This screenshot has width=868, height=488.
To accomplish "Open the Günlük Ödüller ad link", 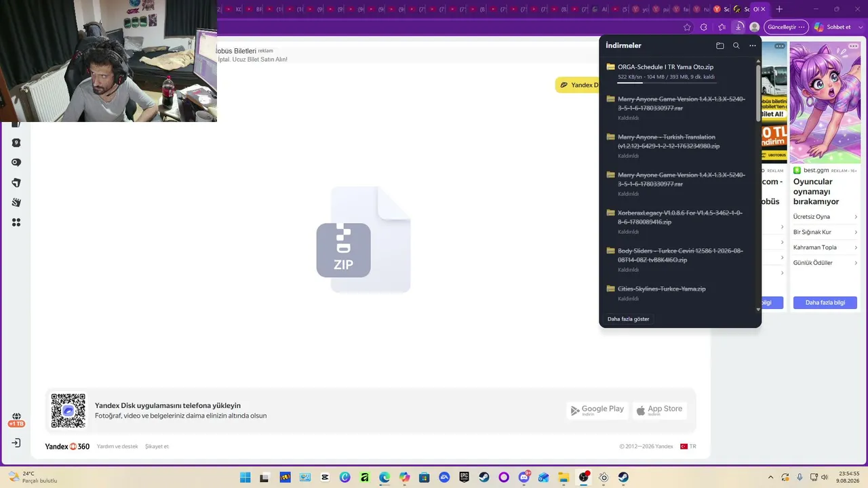I will 825,262.
